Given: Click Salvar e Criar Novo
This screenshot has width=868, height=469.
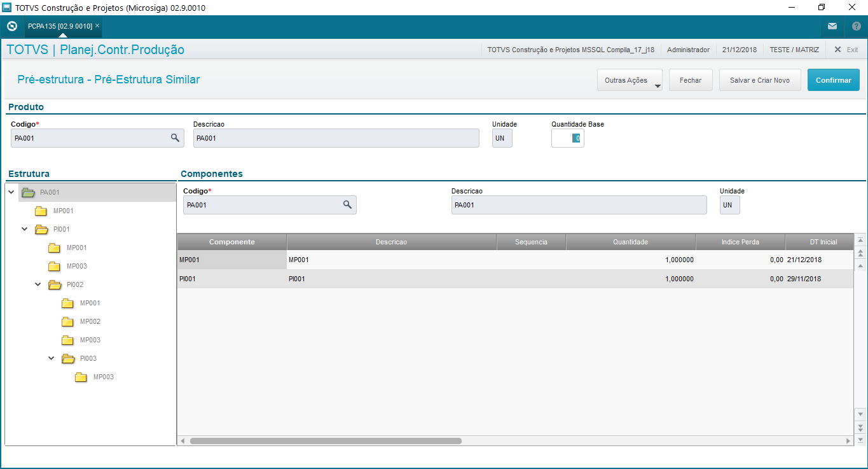Looking at the screenshot, I should [760, 80].
